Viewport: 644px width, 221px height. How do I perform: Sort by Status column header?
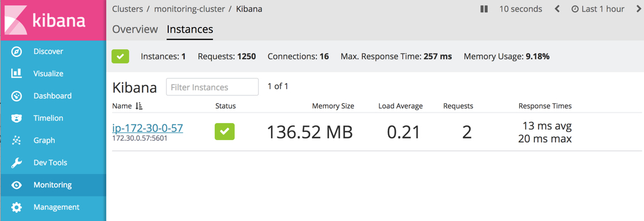coord(225,106)
